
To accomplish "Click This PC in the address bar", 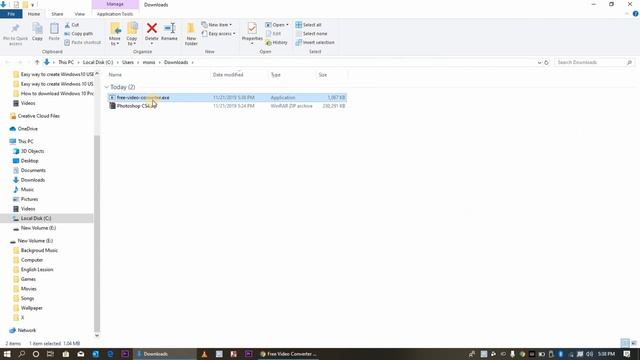I will pos(66,62).
